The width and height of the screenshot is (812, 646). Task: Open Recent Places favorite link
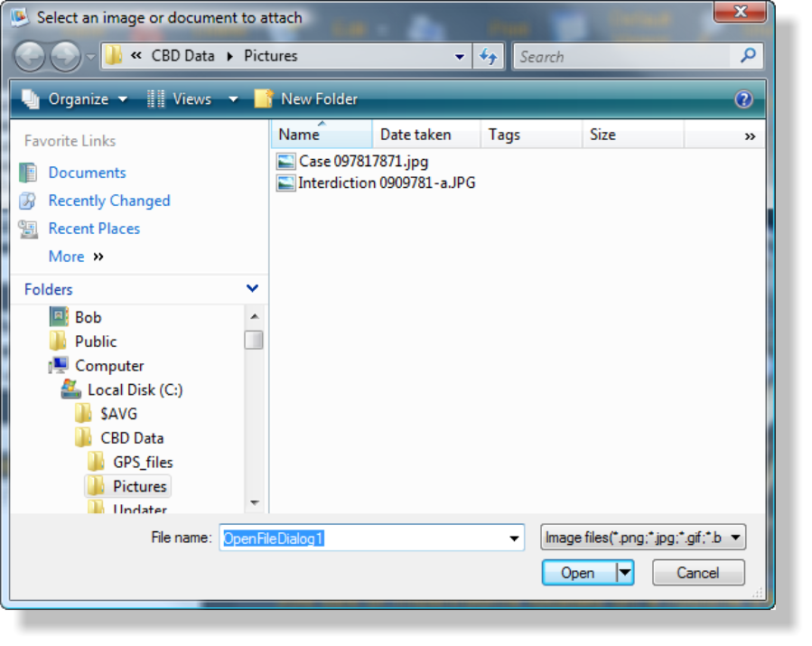(x=94, y=229)
